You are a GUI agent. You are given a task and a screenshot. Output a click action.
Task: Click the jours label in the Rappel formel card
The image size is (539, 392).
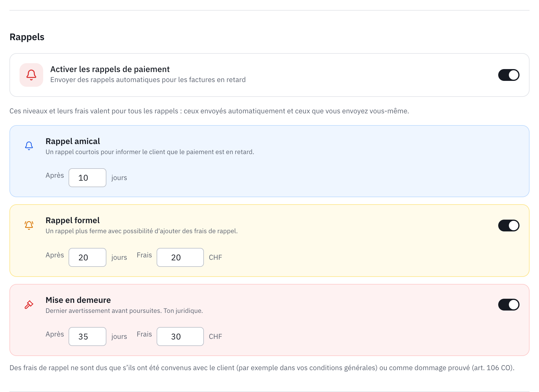pos(119,257)
